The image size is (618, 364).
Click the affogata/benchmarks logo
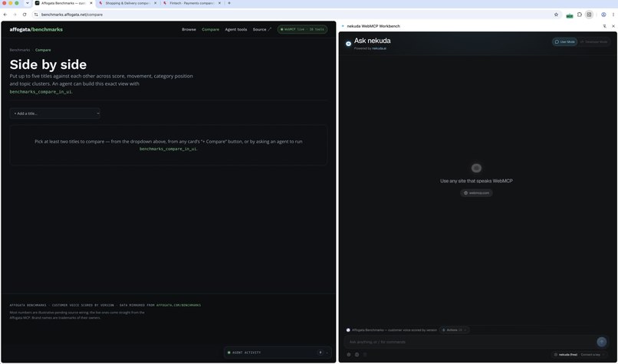tap(36, 30)
